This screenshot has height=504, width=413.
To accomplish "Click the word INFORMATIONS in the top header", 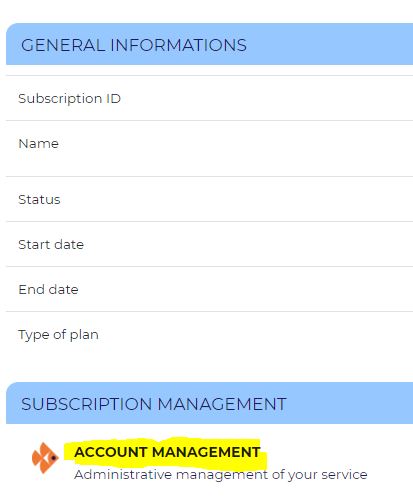I will (178, 45).
